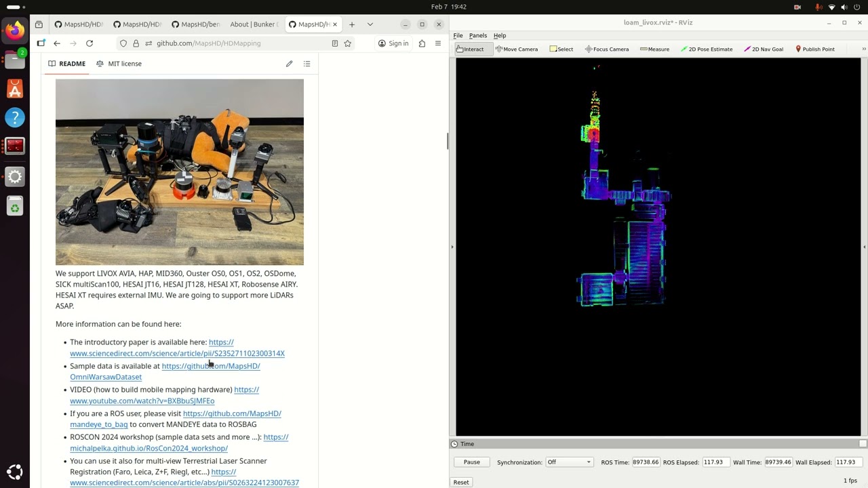This screenshot has width=868, height=488.
Task: Click the tracking protection shield icon
Action: pos(123,43)
